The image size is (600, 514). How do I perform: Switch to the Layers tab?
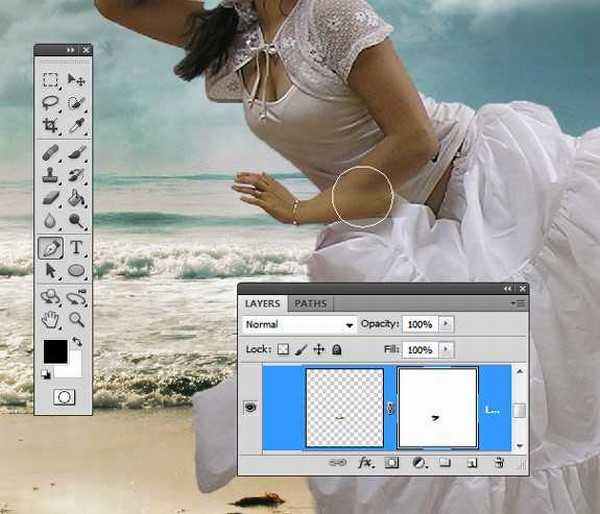coord(263,303)
